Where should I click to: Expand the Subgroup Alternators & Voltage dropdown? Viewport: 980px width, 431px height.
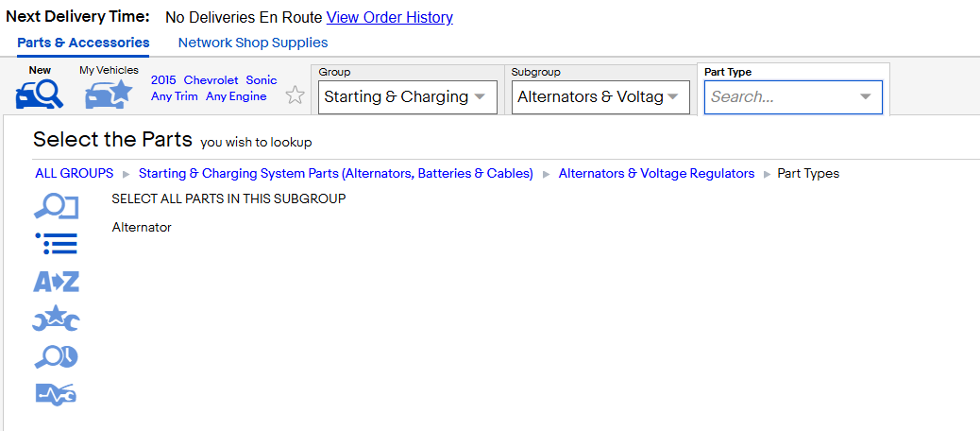coord(600,97)
